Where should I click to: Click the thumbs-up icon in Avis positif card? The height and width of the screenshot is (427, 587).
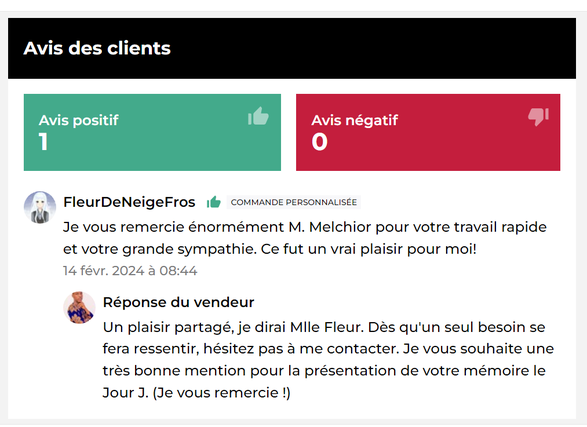click(x=258, y=116)
